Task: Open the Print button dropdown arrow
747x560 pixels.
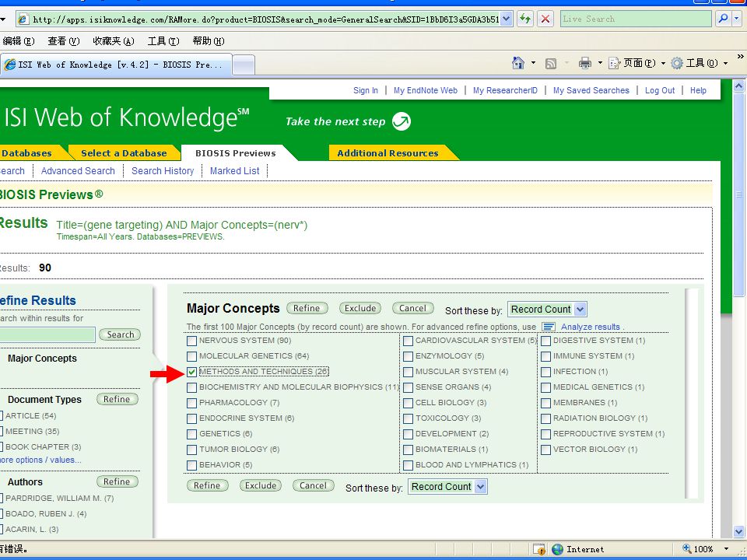Action: coord(600,63)
